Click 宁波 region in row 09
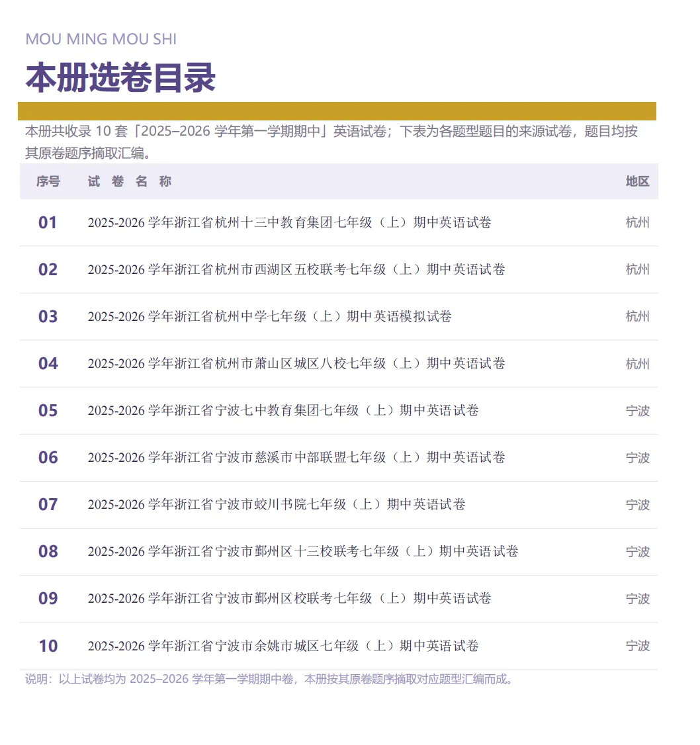This screenshot has height=745, width=700. tap(637, 599)
